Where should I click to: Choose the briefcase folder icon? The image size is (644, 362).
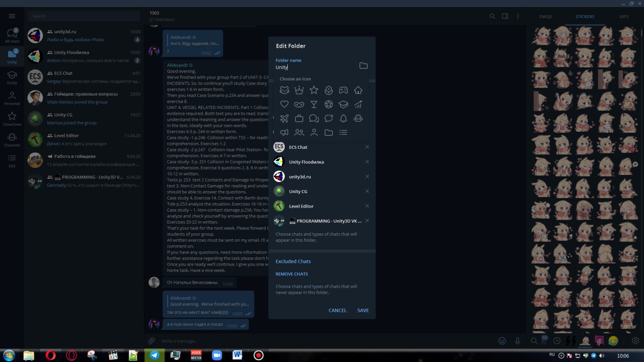pos(299,119)
